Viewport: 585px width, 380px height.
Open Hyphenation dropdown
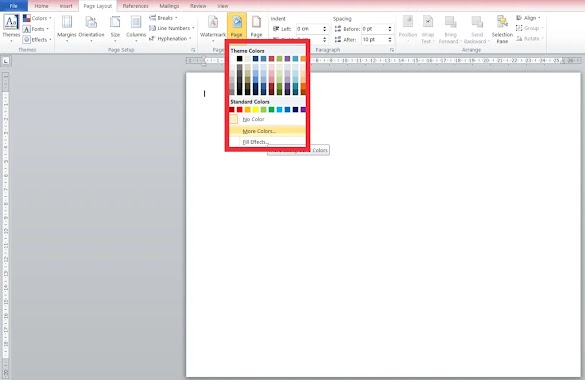(170, 38)
